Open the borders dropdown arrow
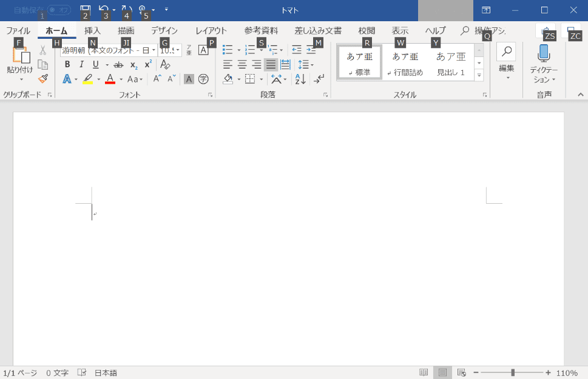This screenshot has width=588, height=379. pos(262,79)
